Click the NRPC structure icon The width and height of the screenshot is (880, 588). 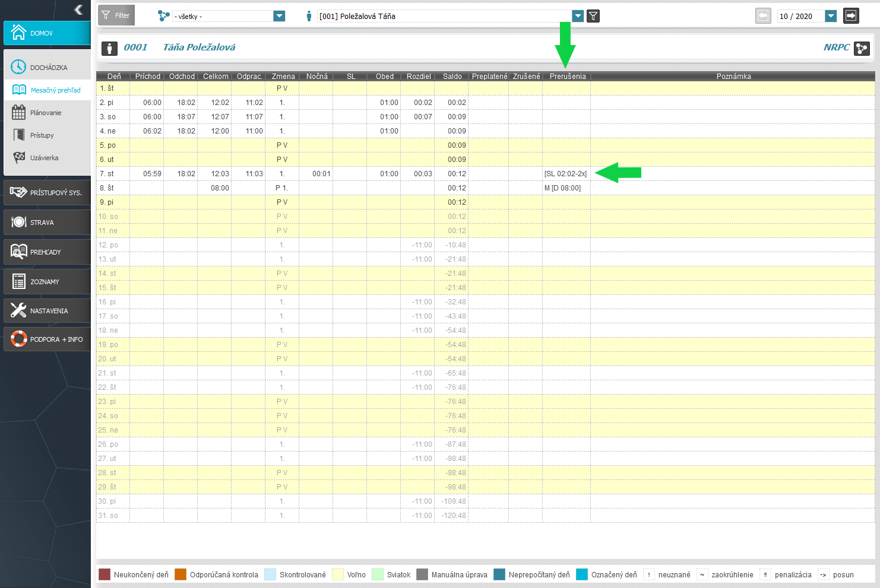(x=862, y=48)
